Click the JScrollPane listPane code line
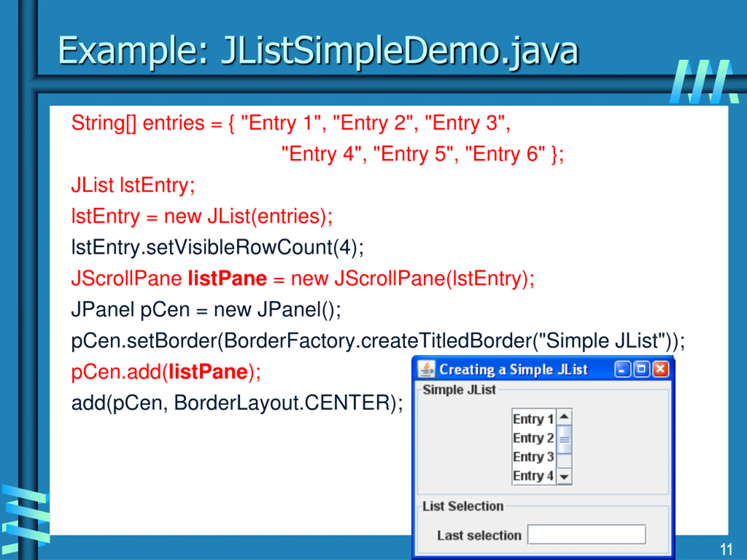This screenshot has height=560, width=747. [x=303, y=279]
